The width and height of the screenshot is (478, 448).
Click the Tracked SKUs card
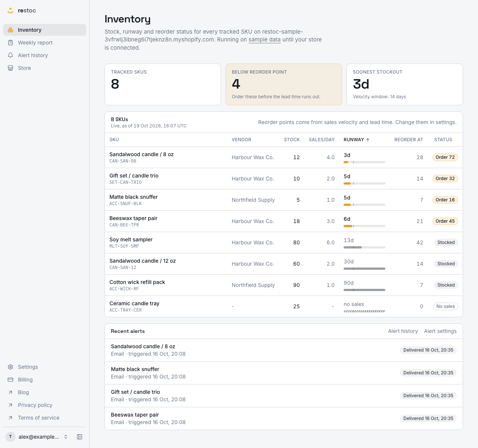pos(163,84)
